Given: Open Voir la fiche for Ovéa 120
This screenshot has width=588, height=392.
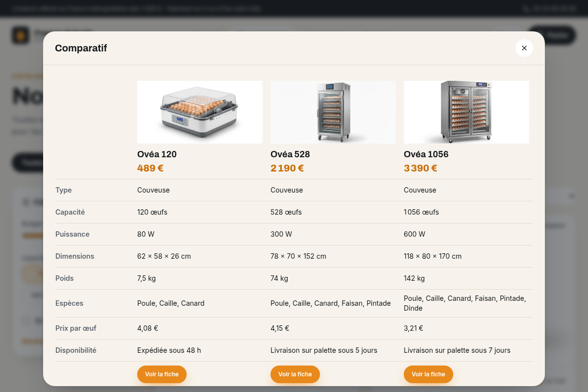Looking at the screenshot, I should (x=162, y=374).
